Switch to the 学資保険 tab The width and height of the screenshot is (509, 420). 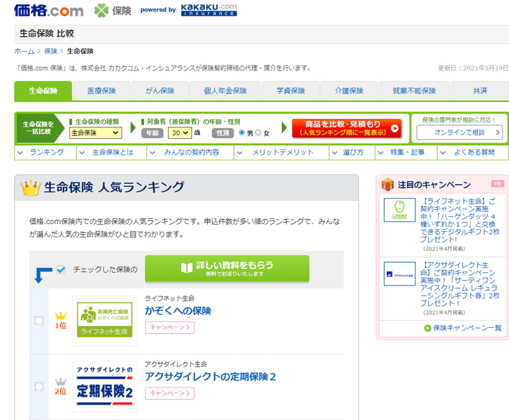pyautogui.click(x=291, y=91)
